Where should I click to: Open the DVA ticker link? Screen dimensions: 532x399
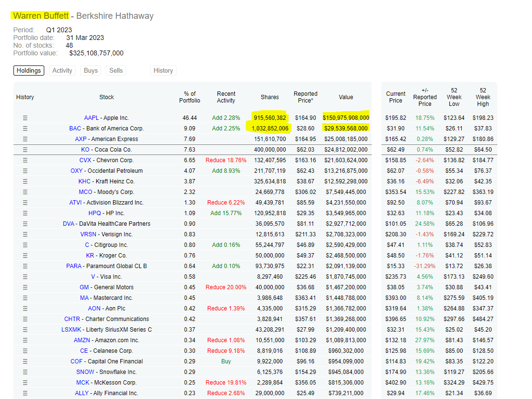pyautogui.click(x=68, y=224)
